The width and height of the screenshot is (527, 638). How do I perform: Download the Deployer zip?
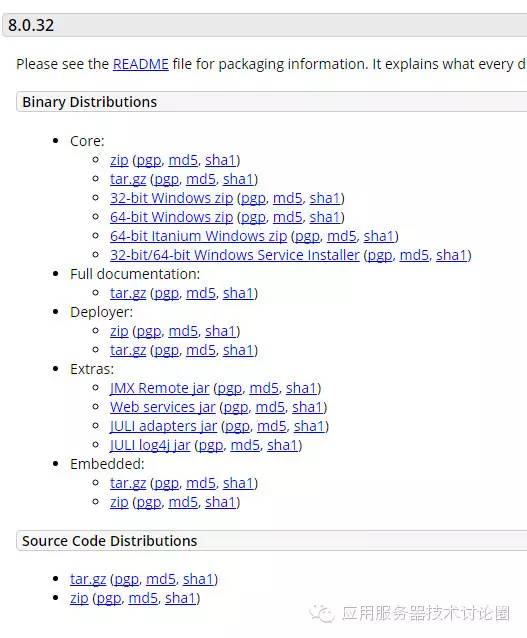(x=119, y=331)
